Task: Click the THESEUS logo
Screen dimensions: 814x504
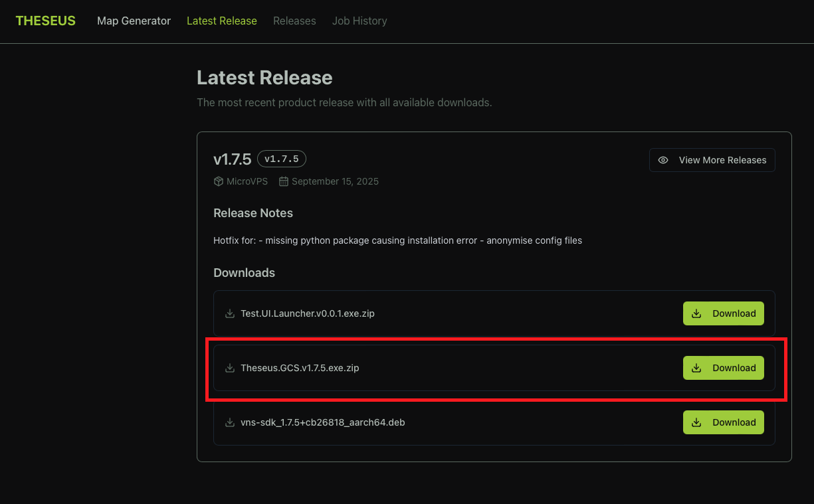Action: tap(45, 21)
